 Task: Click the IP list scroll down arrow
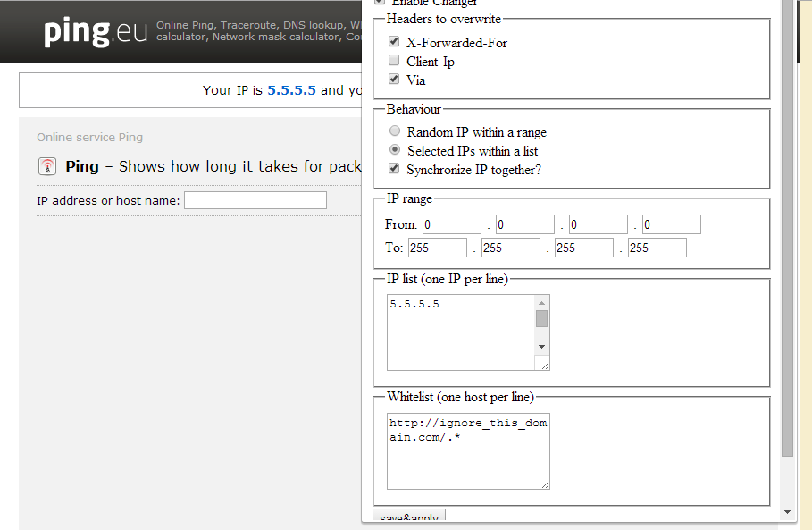click(x=541, y=347)
